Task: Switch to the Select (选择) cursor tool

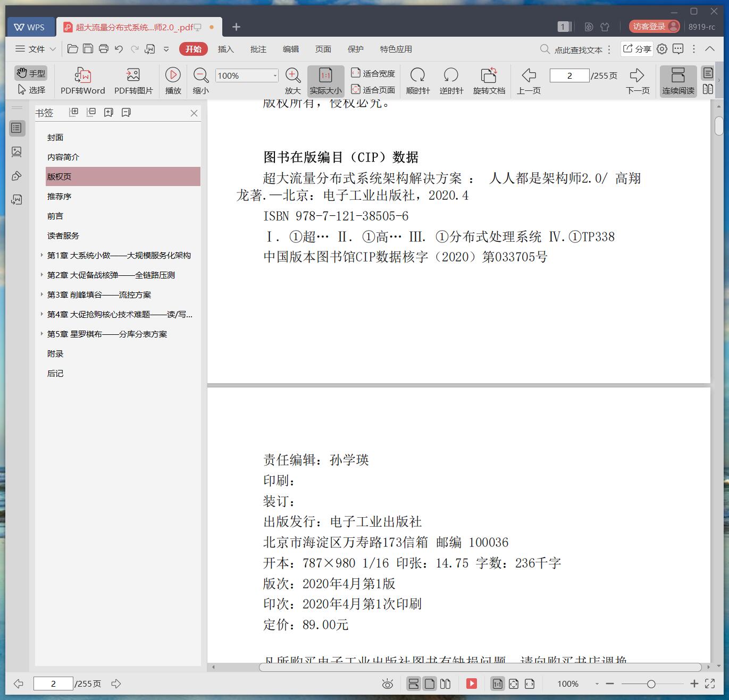Action: 31,90
